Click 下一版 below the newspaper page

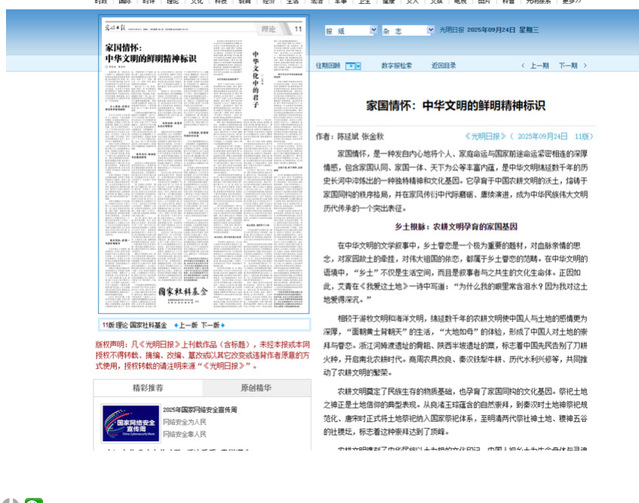pyautogui.click(x=211, y=325)
